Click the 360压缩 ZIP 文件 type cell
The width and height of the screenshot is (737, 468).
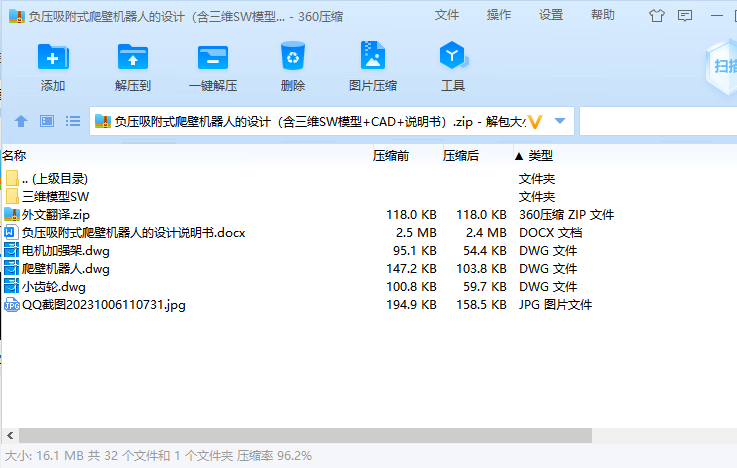click(x=566, y=215)
